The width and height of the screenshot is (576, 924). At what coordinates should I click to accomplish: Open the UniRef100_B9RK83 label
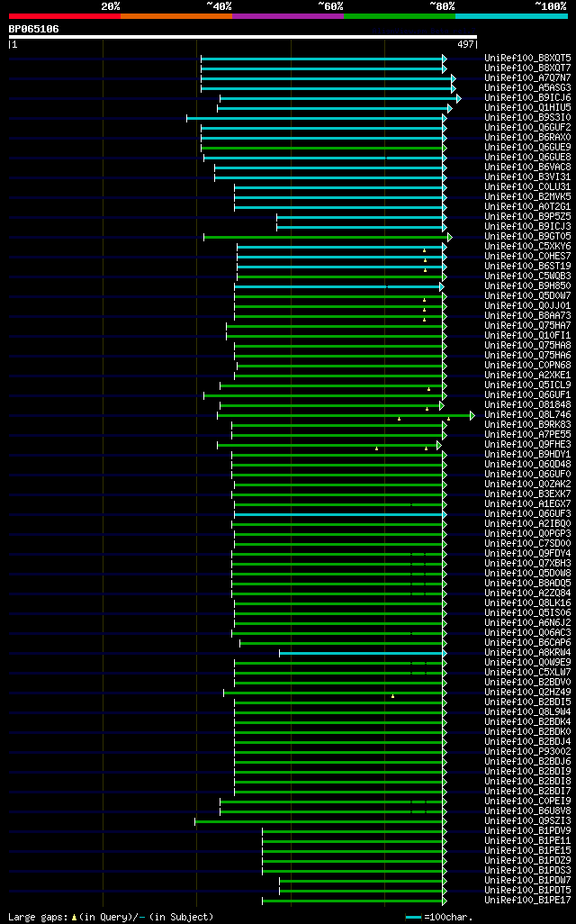pos(527,425)
